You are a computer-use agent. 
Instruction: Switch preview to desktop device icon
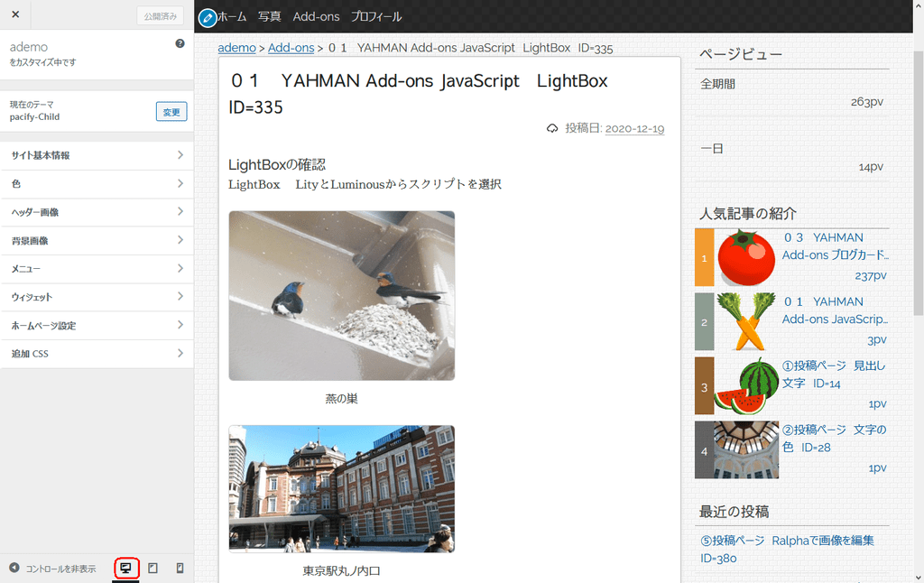point(125,569)
